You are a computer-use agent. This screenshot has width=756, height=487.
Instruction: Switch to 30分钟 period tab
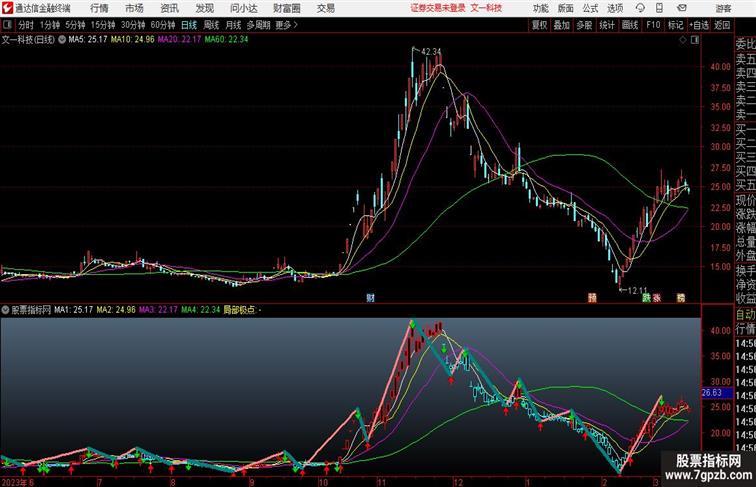[x=133, y=25]
